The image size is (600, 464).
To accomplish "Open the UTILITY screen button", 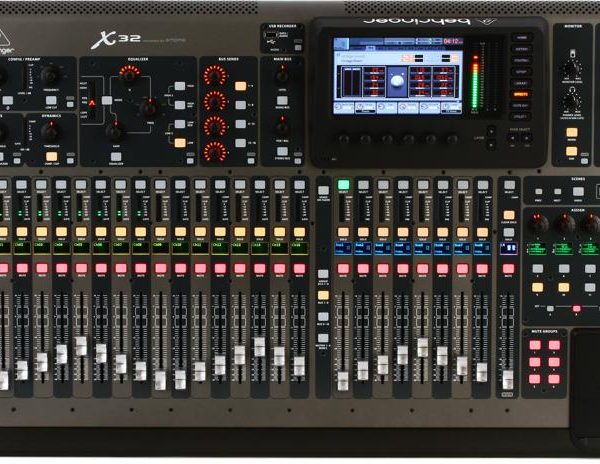I will pyautogui.click(x=520, y=116).
